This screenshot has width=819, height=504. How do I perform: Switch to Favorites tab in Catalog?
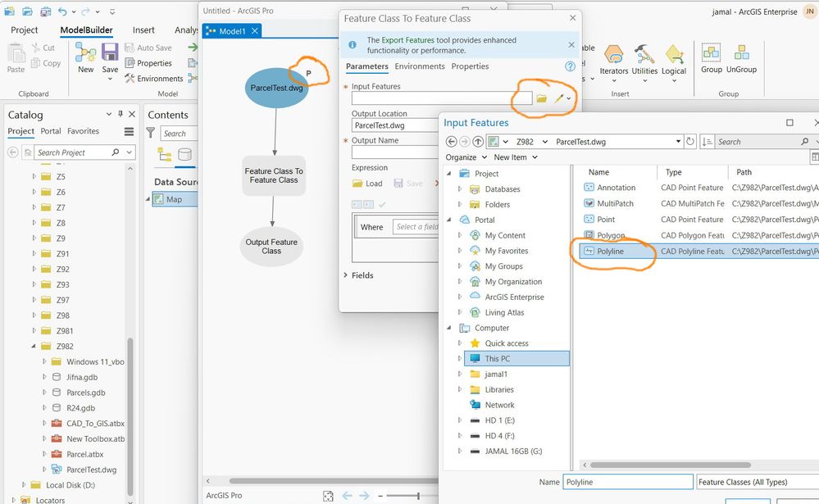point(83,131)
